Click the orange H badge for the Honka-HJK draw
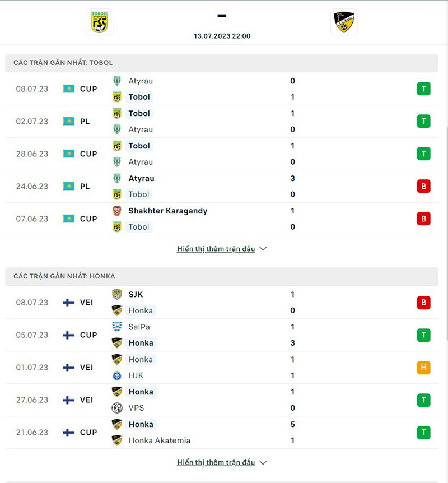This screenshot has height=483, width=448. click(x=423, y=368)
